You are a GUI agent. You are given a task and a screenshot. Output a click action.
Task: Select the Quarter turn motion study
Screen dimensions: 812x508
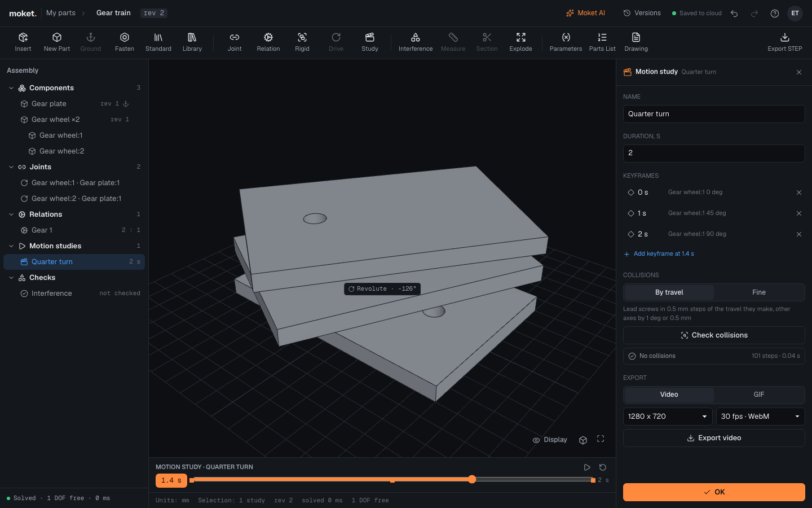coord(74,262)
